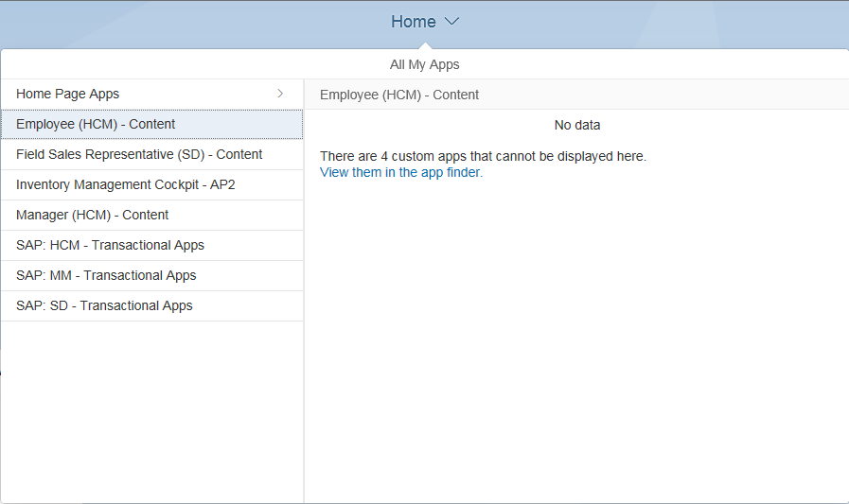Click the No data message
849x504 pixels.
577,125
